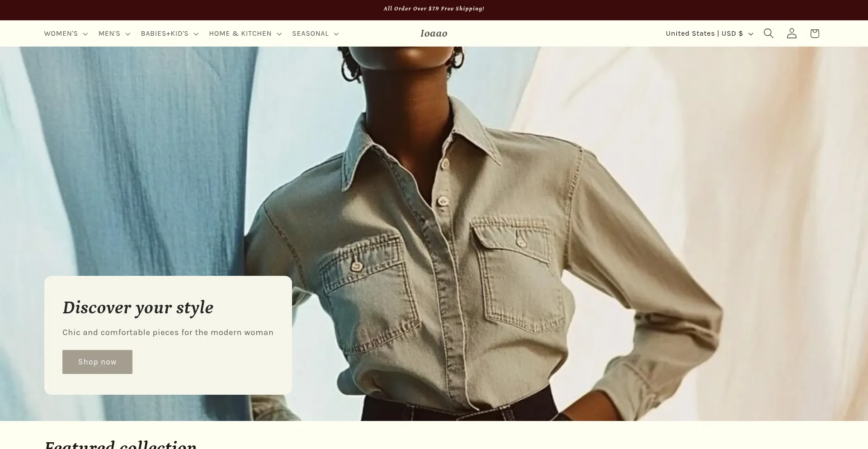Viewport: 868px width, 449px height.
Task: Click the chevron next to USD $
Action: 751,34
